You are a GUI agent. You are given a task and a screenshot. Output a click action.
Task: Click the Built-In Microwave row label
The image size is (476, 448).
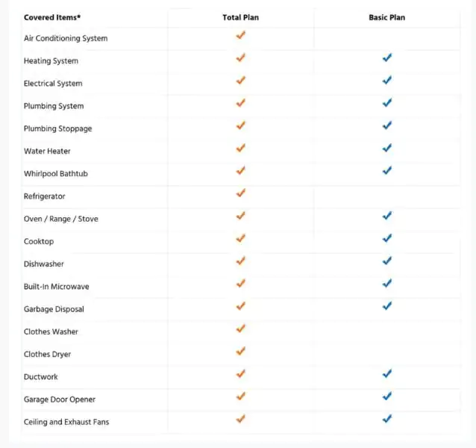tap(57, 287)
